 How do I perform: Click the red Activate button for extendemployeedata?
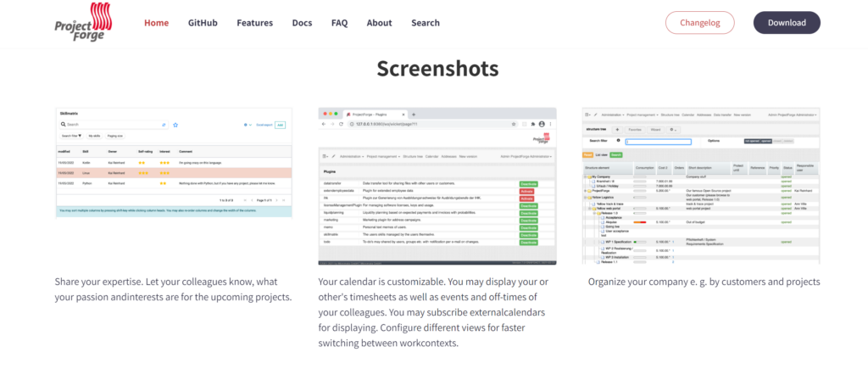(x=528, y=192)
